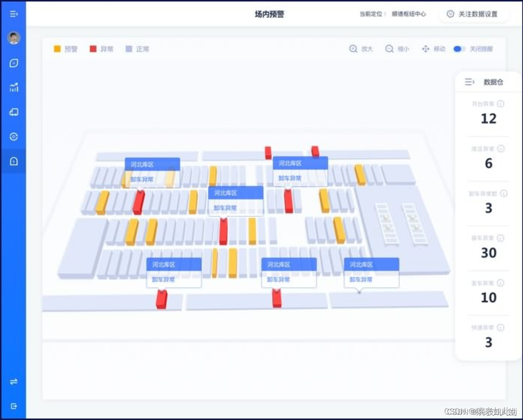
Task: Click the value 6 in the data panel
Action: pos(489,164)
